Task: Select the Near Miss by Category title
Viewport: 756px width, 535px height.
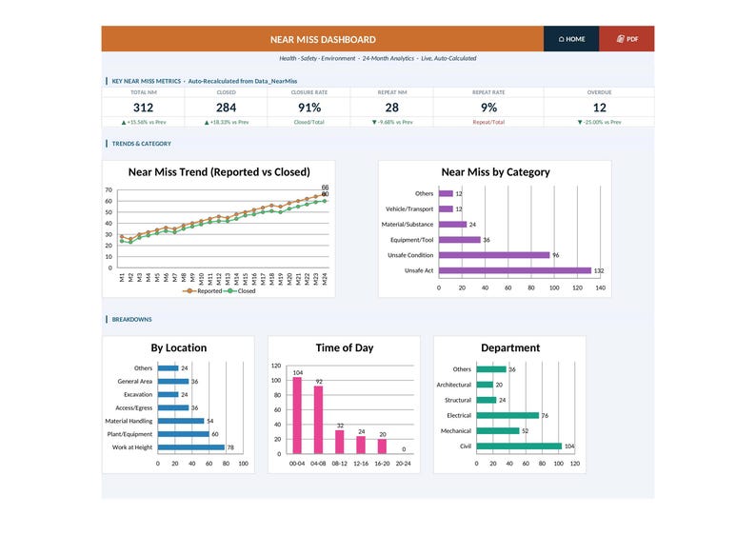Action: (x=495, y=172)
